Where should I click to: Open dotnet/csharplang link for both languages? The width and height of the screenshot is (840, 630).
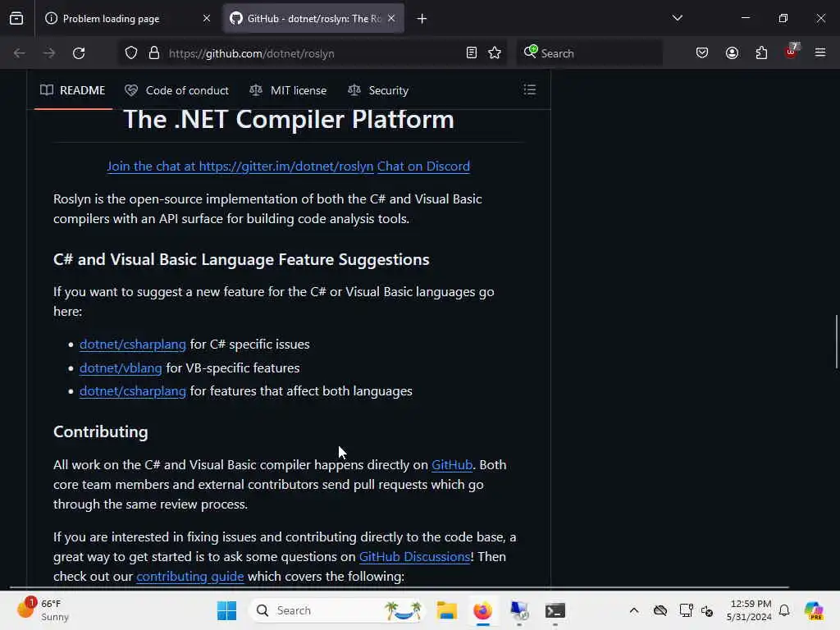[x=133, y=391]
